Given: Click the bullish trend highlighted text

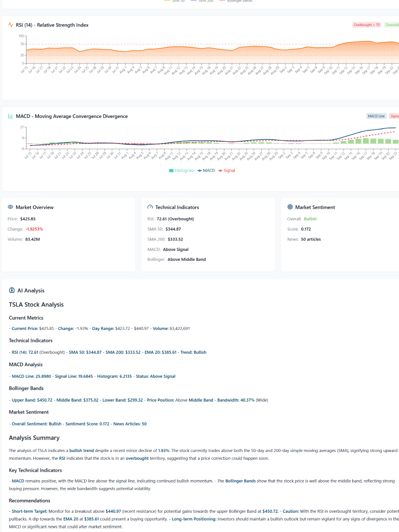Looking at the screenshot, I should [82, 450].
